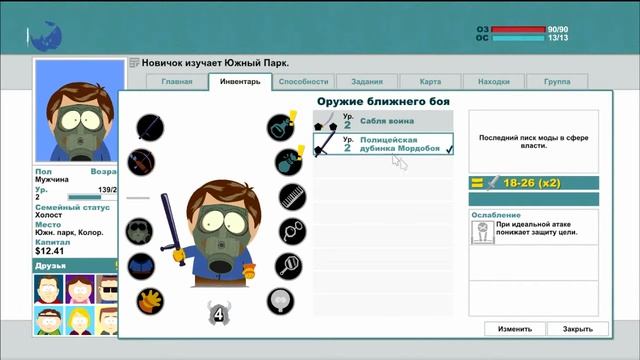Click the level experience progress bar
Image resolution: width=640 pixels, height=360 pixels.
(x=92, y=197)
